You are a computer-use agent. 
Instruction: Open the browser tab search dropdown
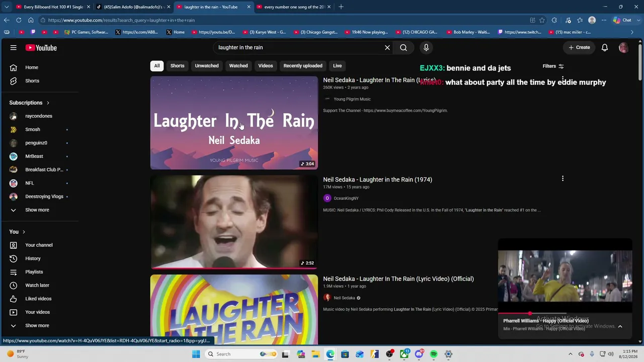pyautogui.click(x=7, y=7)
